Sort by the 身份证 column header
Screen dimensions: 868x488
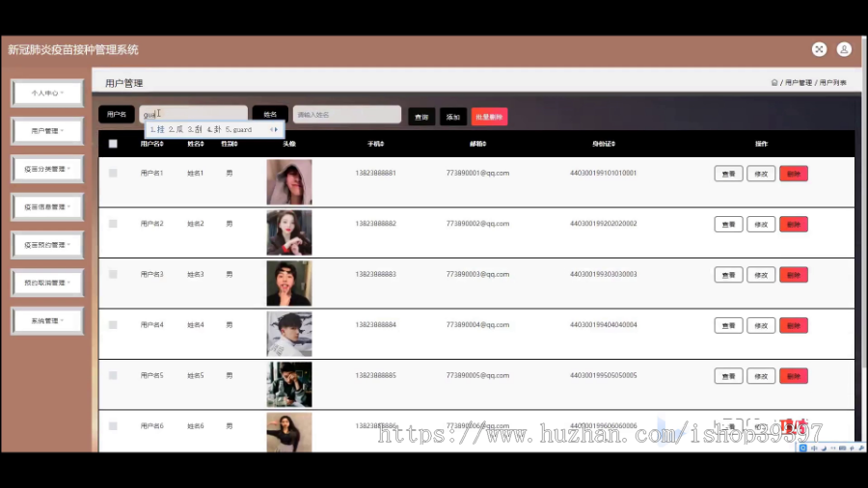pos(604,144)
